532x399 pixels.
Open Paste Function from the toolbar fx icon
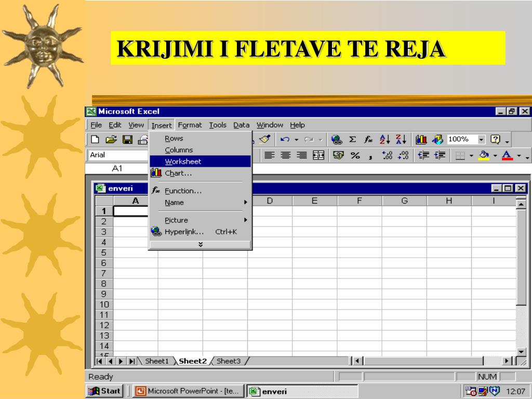pyautogui.click(x=368, y=139)
